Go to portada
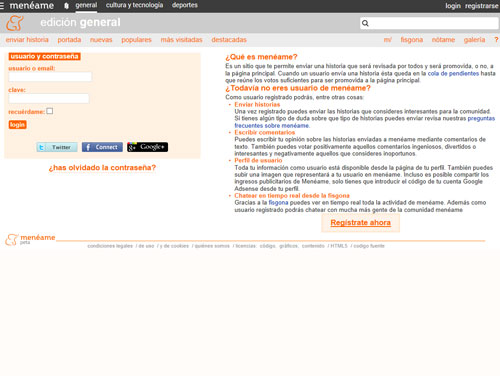The height and width of the screenshot is (376, 500). coord(69,40)
